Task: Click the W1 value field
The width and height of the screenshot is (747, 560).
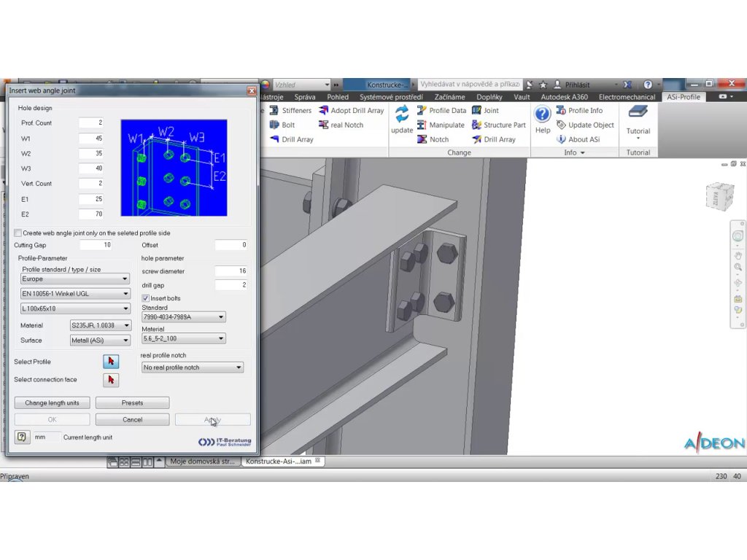Action: 91,139
